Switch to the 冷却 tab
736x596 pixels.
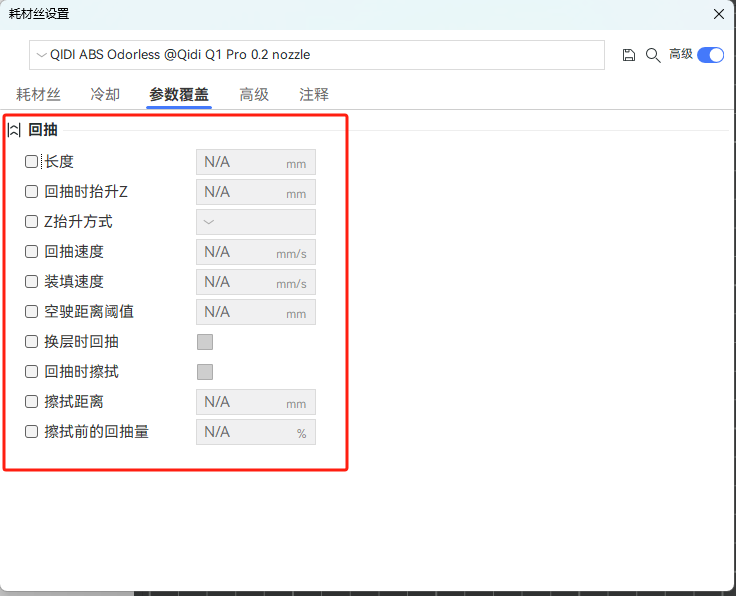[x=105, y=95]
